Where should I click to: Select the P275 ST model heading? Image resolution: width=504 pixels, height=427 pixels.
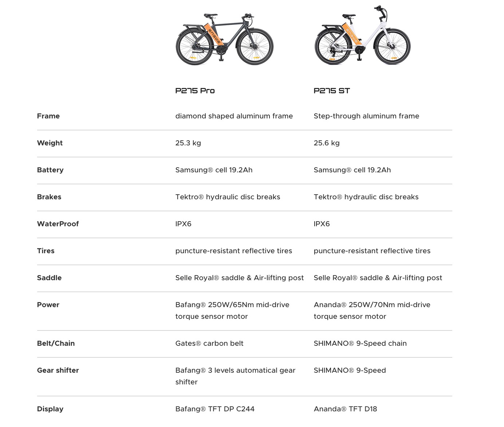click(x=332, y=91)
